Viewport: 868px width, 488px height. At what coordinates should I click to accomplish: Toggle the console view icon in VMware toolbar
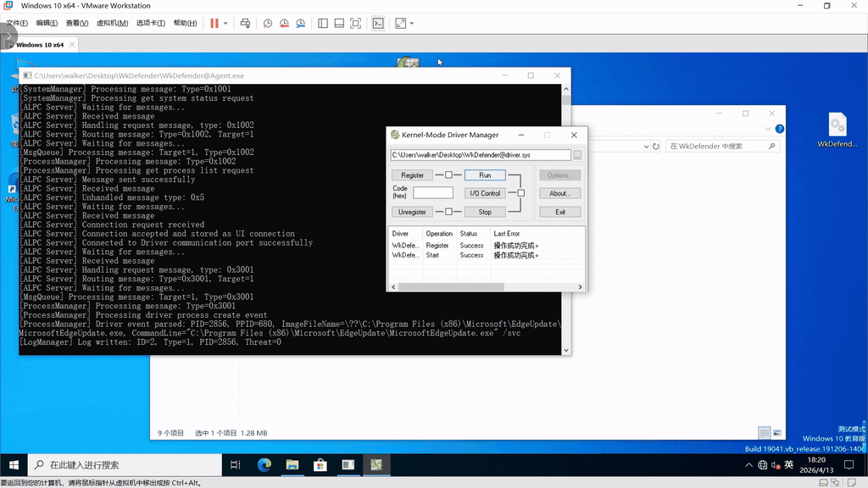tap(378, 23)
